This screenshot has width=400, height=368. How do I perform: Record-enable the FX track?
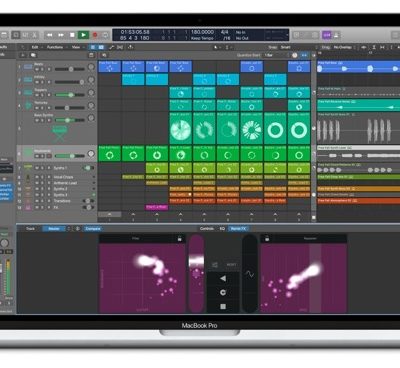pos(49,207)
